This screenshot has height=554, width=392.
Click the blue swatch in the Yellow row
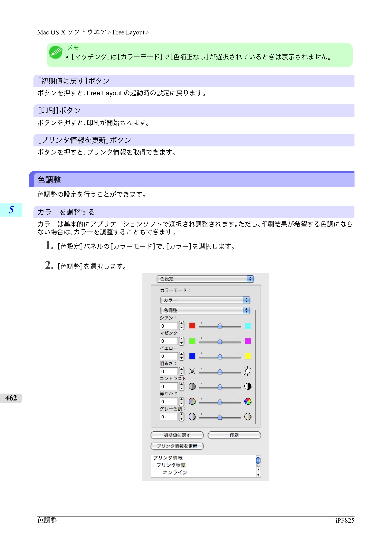(192, 356)
